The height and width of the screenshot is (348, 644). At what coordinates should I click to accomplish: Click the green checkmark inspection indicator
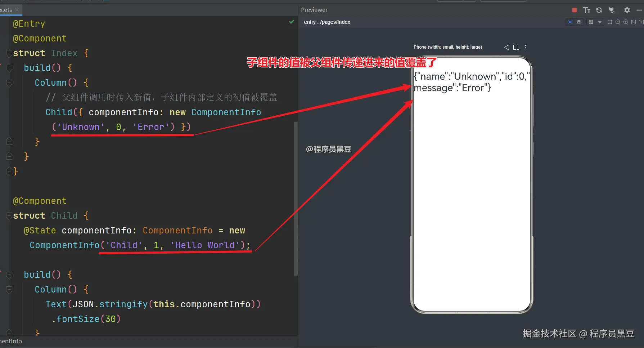point(292,22)
